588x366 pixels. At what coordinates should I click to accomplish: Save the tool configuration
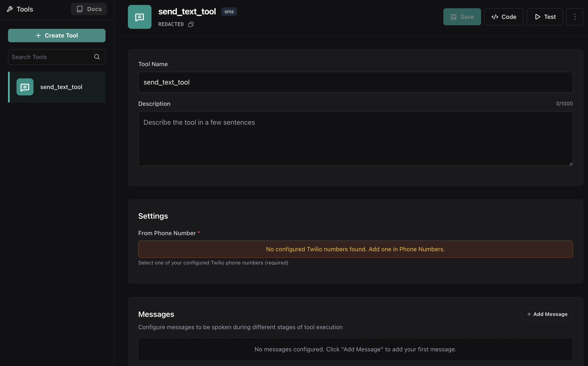462,17
